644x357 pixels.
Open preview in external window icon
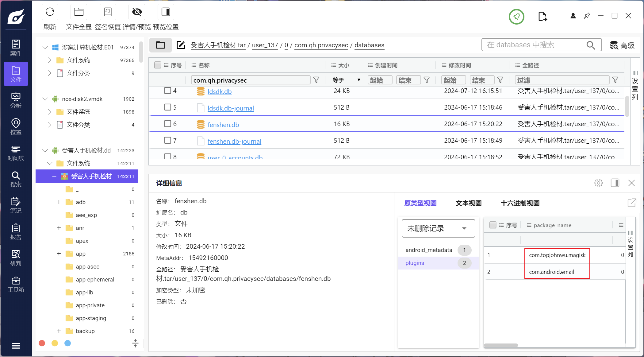632,203
